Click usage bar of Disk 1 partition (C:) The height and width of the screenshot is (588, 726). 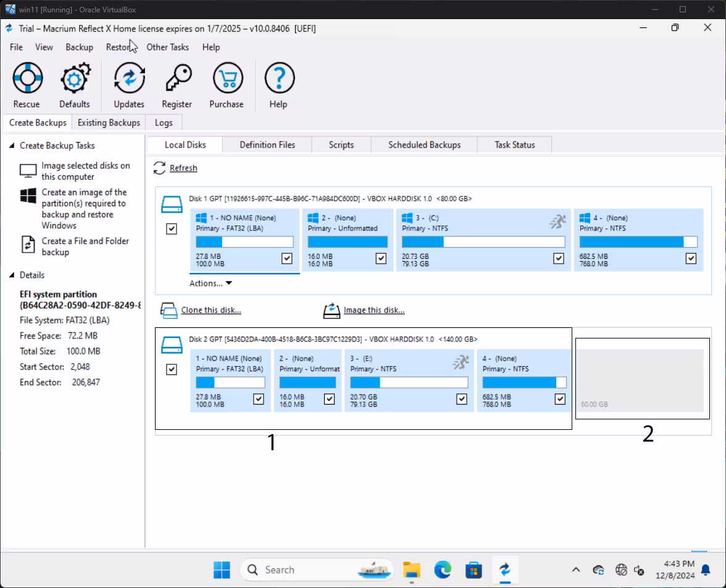point(483,242)
